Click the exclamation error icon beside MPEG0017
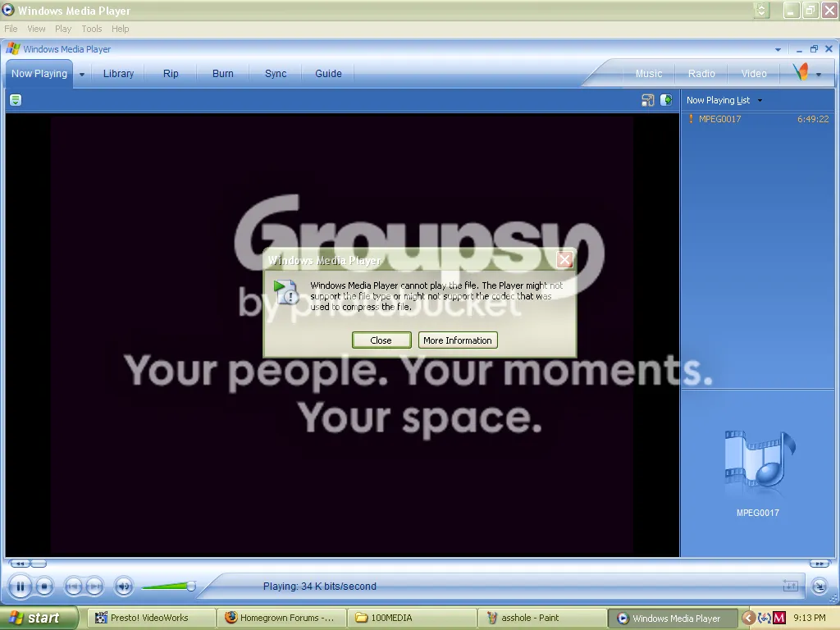The image size is (840, 630). click(x=691, y=119)
